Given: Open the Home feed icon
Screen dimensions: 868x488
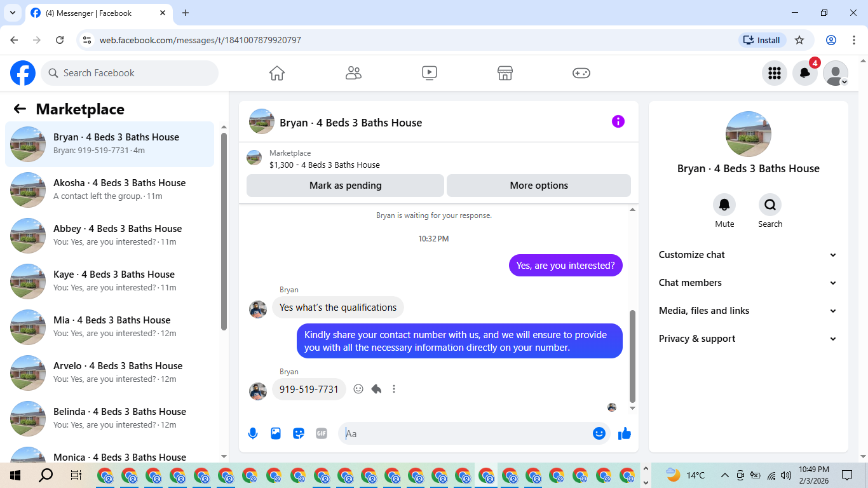Looking at the screenshot, I should pos(277,73).
